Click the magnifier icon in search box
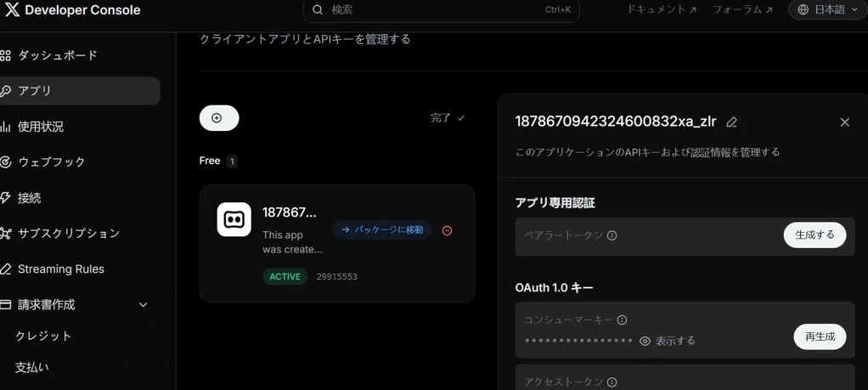Screen dimensions: 868x390 pos(318,10)
